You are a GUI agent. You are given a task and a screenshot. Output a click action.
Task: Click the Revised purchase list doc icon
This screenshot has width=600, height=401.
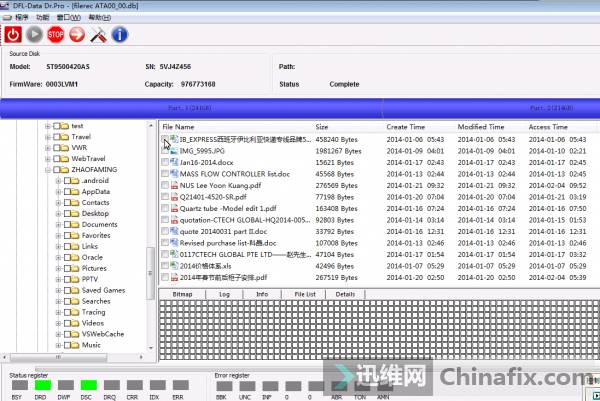tap(174, 243)
